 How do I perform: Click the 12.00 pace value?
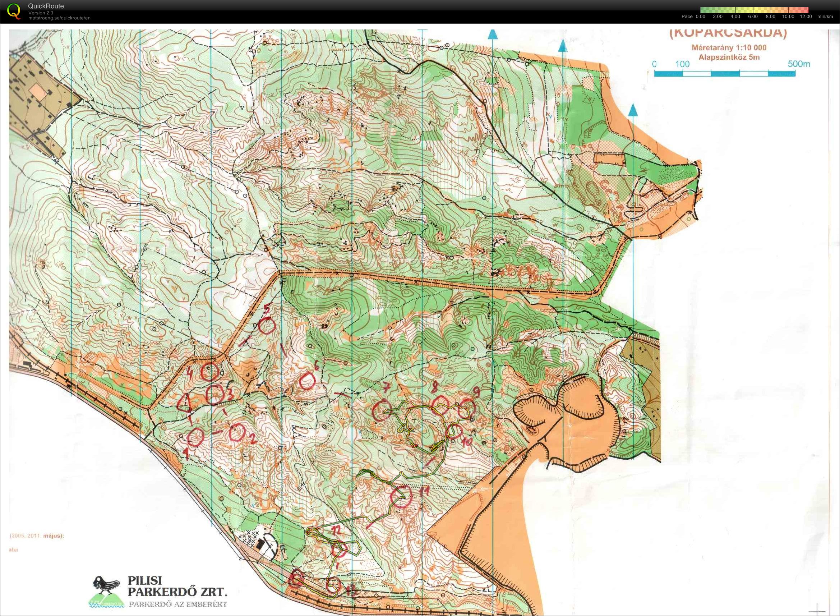(x=806, y=17)
